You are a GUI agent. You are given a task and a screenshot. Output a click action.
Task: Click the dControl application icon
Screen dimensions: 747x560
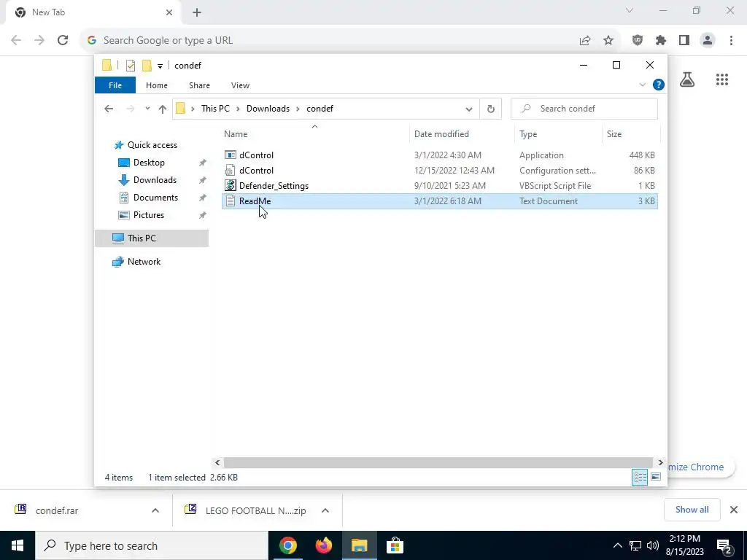pyautogui.click(x=230, y=155)
